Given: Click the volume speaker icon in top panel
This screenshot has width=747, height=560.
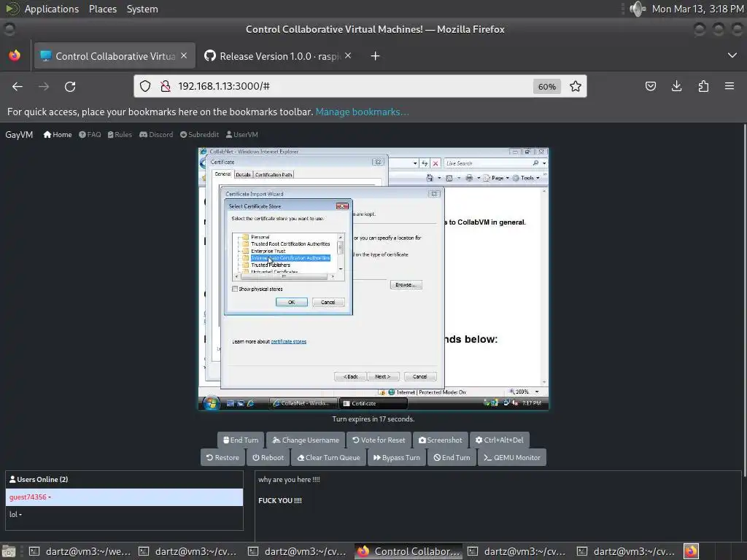Looking at the screenshot, I should point(637,9).
